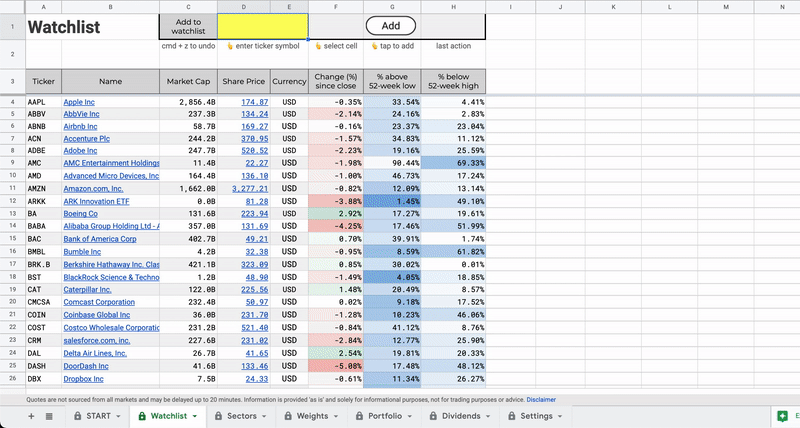Add a new sheet with the plus icon

click(31, 416)
